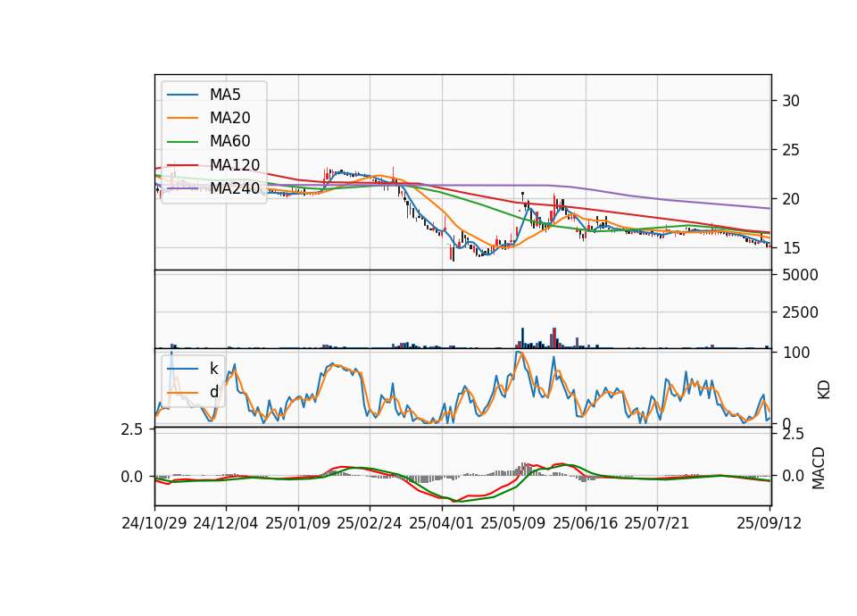Click the MA5 legend label

click(225, 95)
